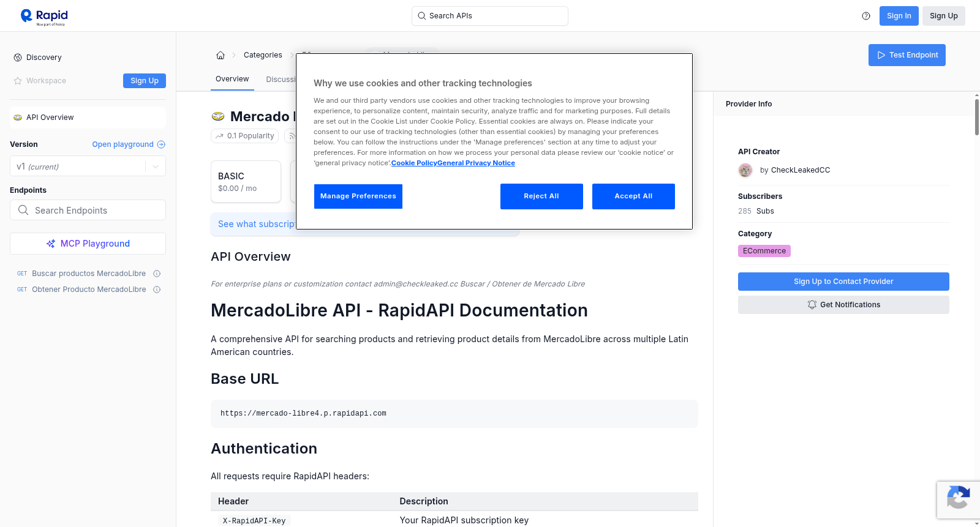
Task: Open the help question mark icon
Action: pos(866,16)
